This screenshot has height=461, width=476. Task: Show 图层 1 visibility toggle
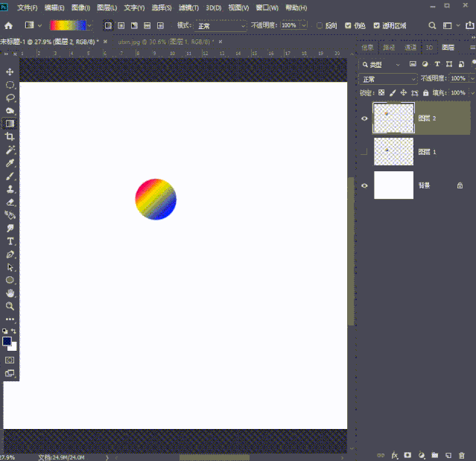tap(364, 152)
